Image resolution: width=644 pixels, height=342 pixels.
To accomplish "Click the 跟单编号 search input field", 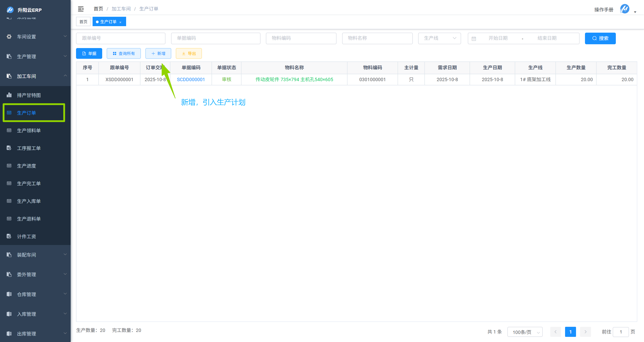I will coord(121,38).
